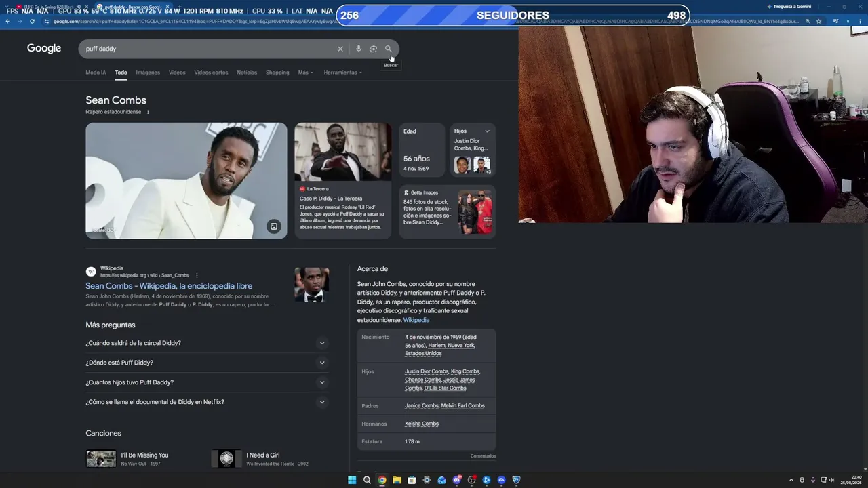Open the Más dropdown in search filters
Screen dimensions: 868x488
pyautogui.click(x=306, y=73)
